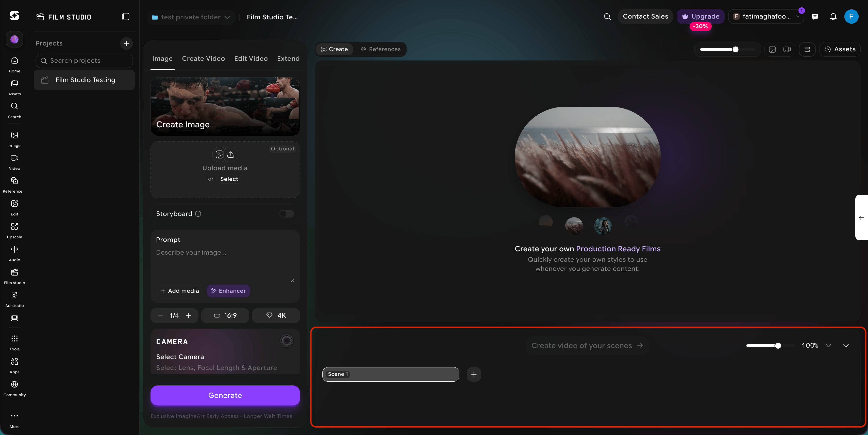Click Add media under the prompt
Screen dimensions: 868x435
tap(180, 291)
